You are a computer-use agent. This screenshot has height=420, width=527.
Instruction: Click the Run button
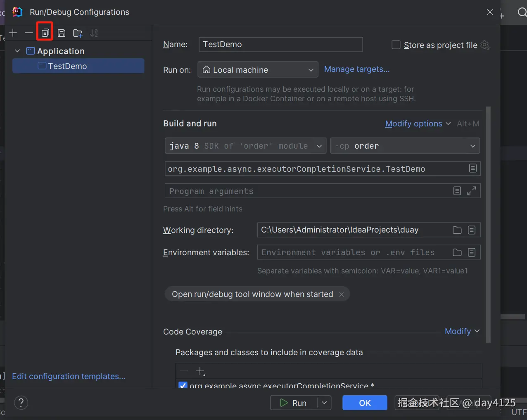point(294,403)
